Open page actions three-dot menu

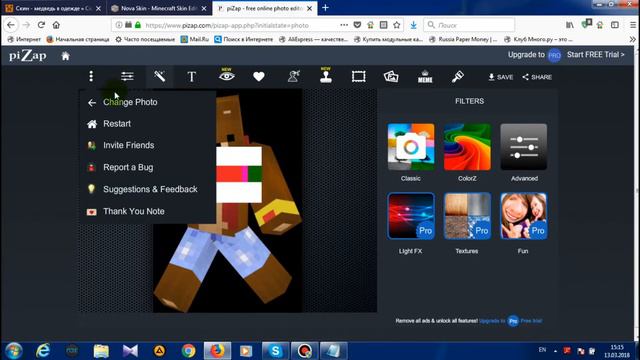tap(344, 25)
